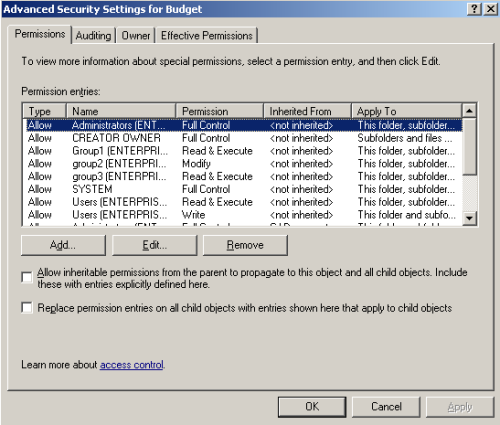Click the Help question mark title button
This screenshot has width=500, height=425.
tap(474, 9)
